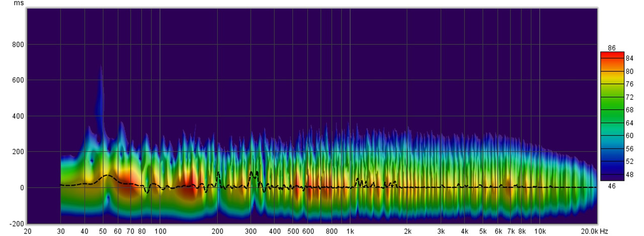Click the ms unit label of time axis
The height and width of the screenshot is (236, 644).
(x=19, y=3)
